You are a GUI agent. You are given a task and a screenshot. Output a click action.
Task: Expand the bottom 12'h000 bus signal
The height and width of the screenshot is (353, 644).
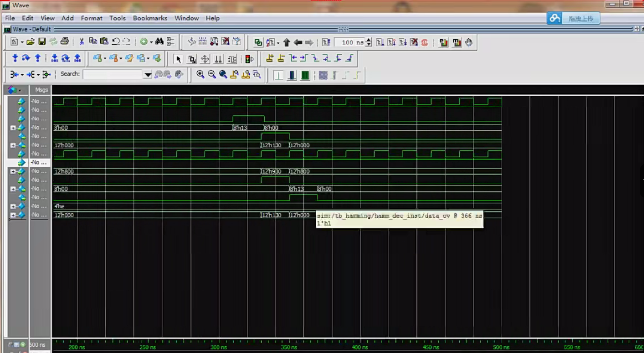(x=13, y=215)
